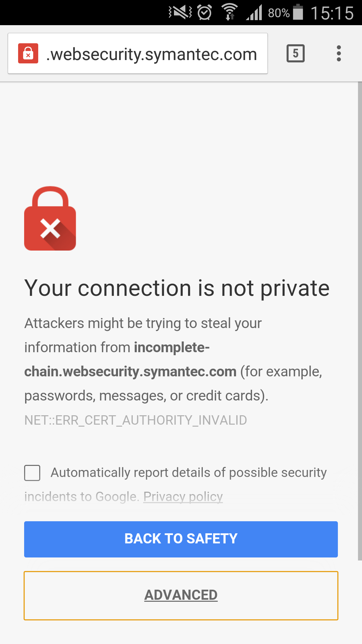Image resolution: width=362 pixels, height=644 pixels.
Task: Tap the 15:15 clock in status bar
Action: [332, 13]
